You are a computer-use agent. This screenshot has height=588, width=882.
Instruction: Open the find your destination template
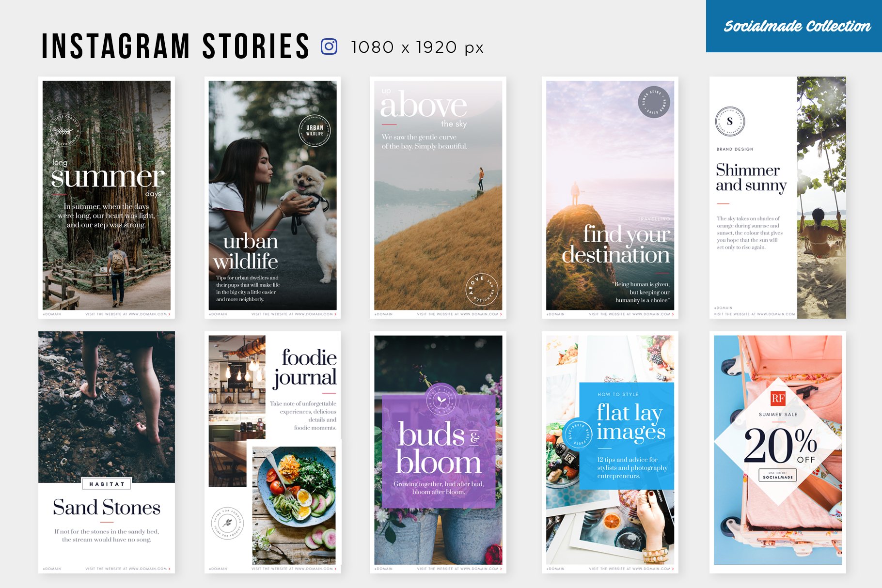[610, 198]
